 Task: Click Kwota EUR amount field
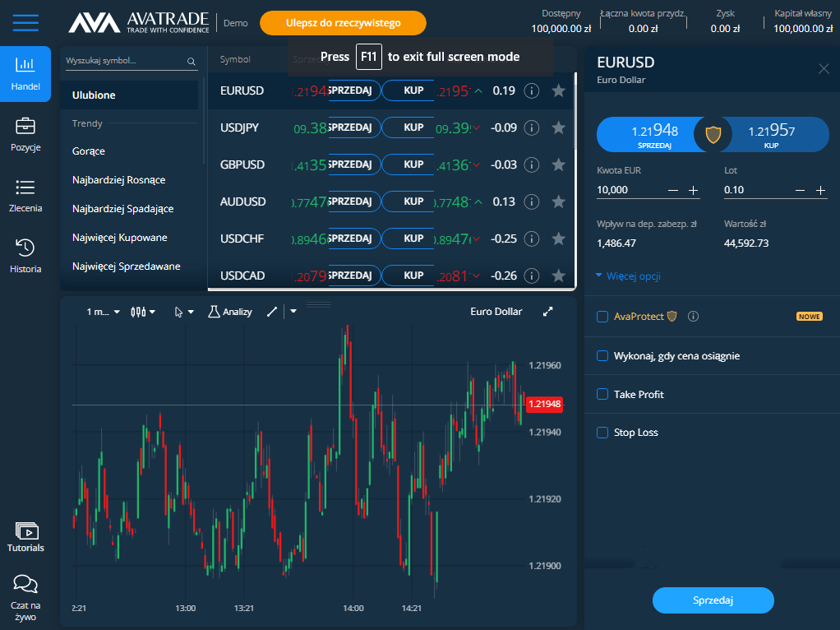(630, 190)
